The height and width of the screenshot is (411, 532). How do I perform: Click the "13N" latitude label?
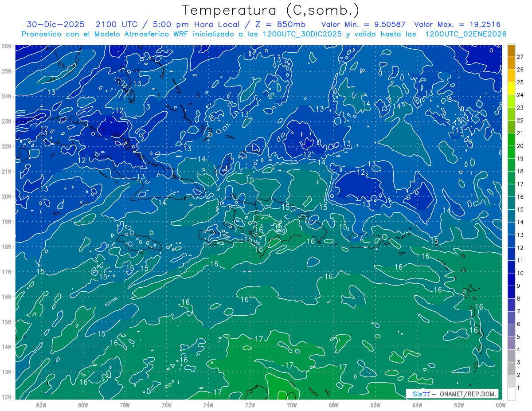[6, 372]
